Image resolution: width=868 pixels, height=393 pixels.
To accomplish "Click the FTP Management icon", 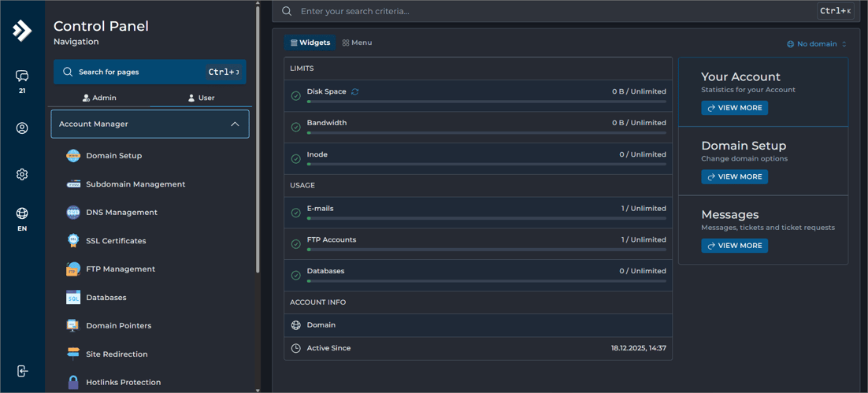I will (x=73, y=269).
